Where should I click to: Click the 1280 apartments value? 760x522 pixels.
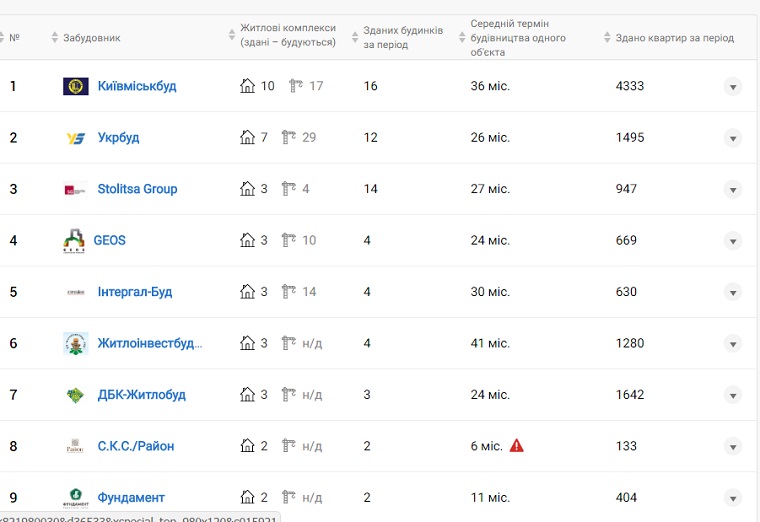click(630, 343)
